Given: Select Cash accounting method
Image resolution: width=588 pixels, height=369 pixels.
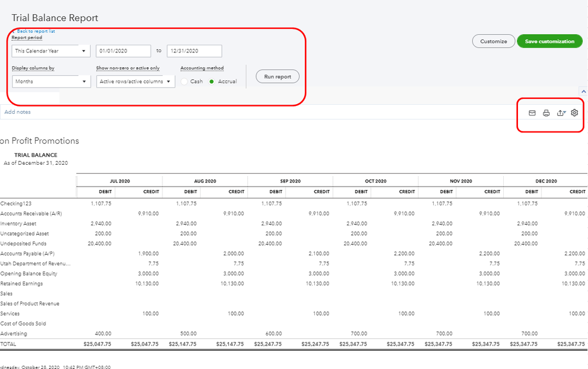Looking at the screenshot, I should click(185, 81).
